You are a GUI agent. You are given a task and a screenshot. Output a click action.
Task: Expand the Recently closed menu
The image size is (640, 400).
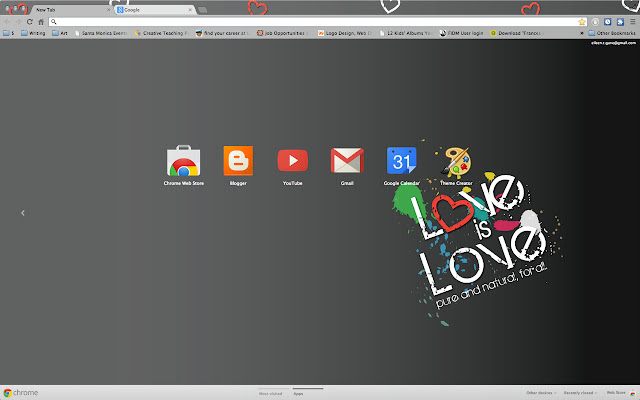[x=580, y=393]
